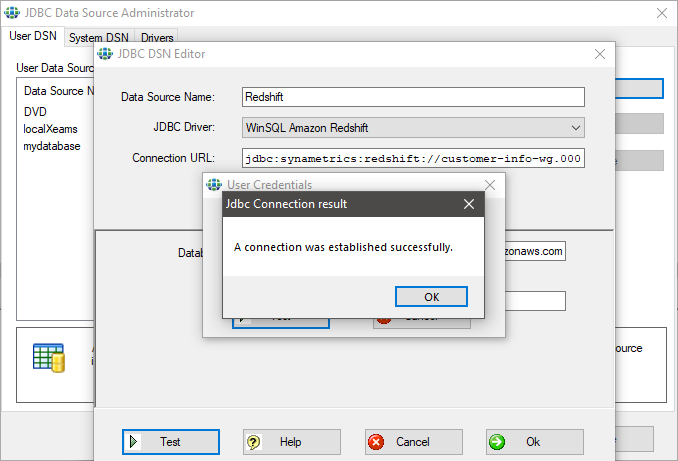Close the Jdbc Connection result dialog
Screen dimensions: 678x461
(x=469, y=204)
